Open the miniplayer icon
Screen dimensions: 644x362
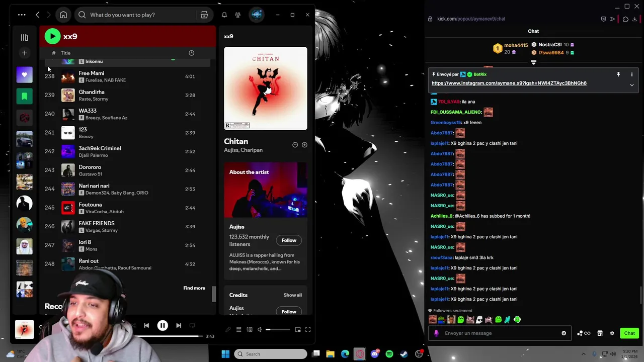[298, 330]
